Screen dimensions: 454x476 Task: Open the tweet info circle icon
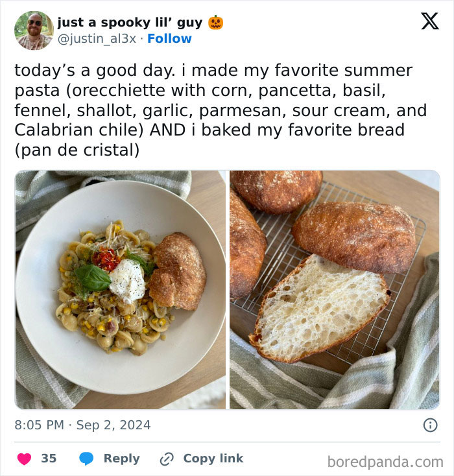(x=429, y=425)
